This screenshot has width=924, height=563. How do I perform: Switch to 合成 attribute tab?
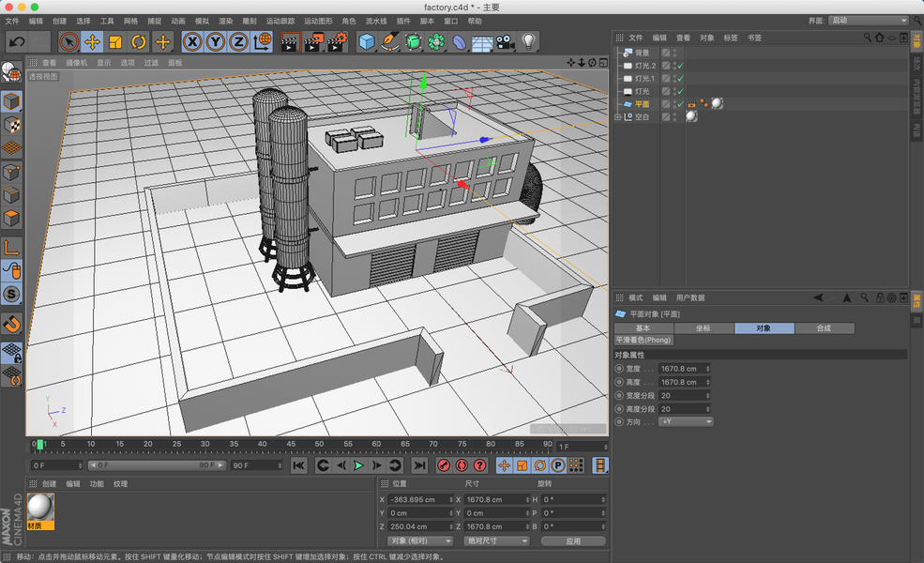(x=824, y=328)
